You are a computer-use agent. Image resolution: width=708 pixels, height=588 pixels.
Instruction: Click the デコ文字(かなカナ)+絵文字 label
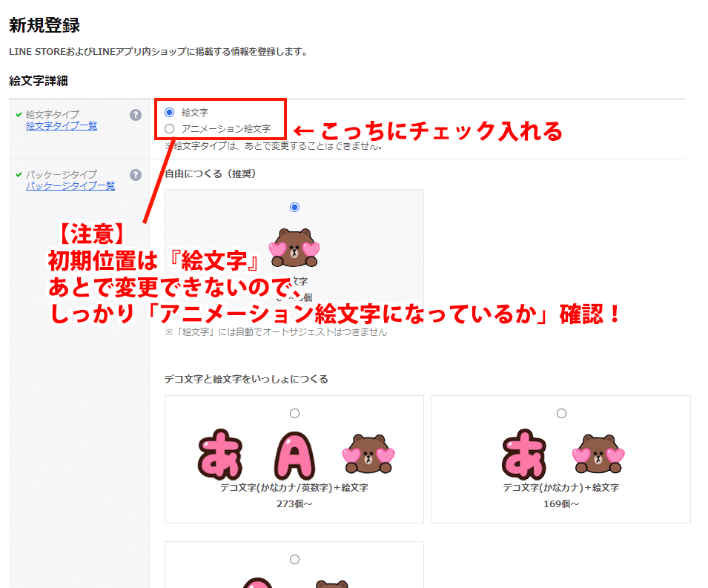tap(560, 488)
